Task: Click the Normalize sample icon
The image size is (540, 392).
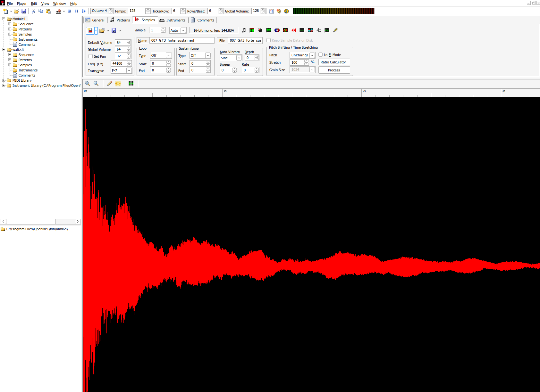Action: coord(252,30)
